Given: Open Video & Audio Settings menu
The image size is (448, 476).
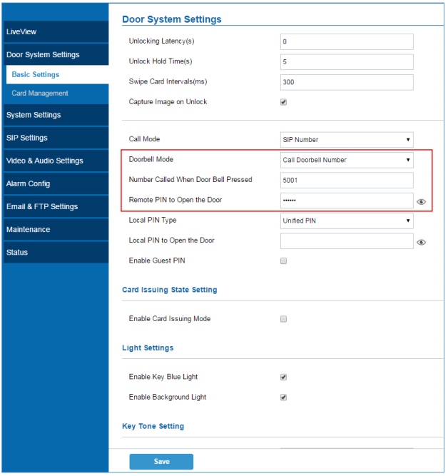Looking at the screenshot, I should tap(56, 161).
